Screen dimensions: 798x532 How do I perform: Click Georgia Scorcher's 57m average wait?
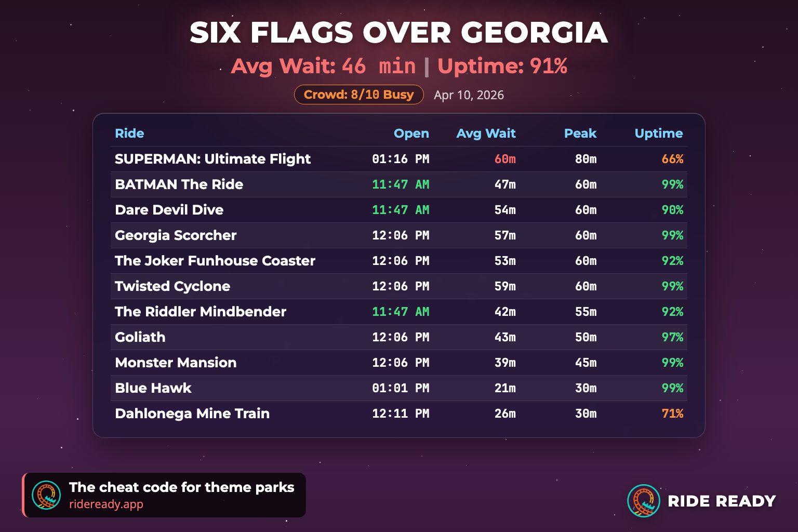pyautogui.click(x=506, y=235)
